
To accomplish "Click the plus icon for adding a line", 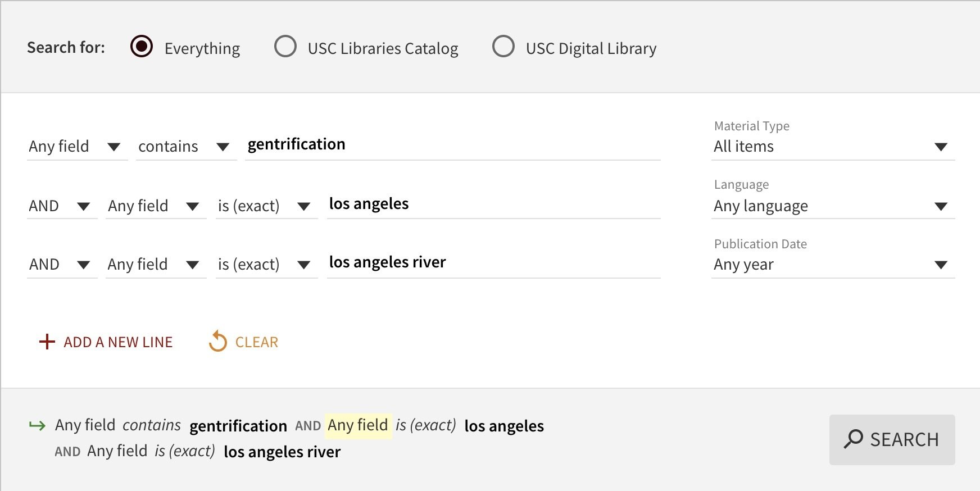I will (47, 342).
